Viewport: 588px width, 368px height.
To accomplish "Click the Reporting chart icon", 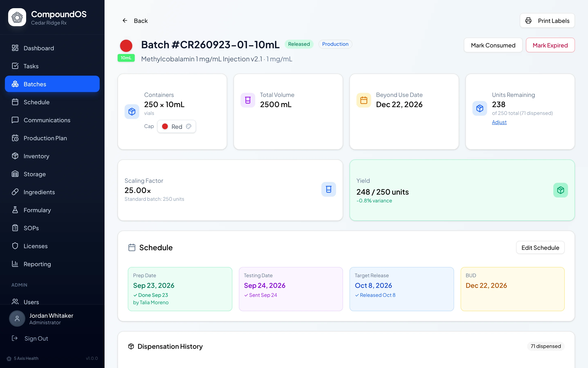I will click(15, 264).
